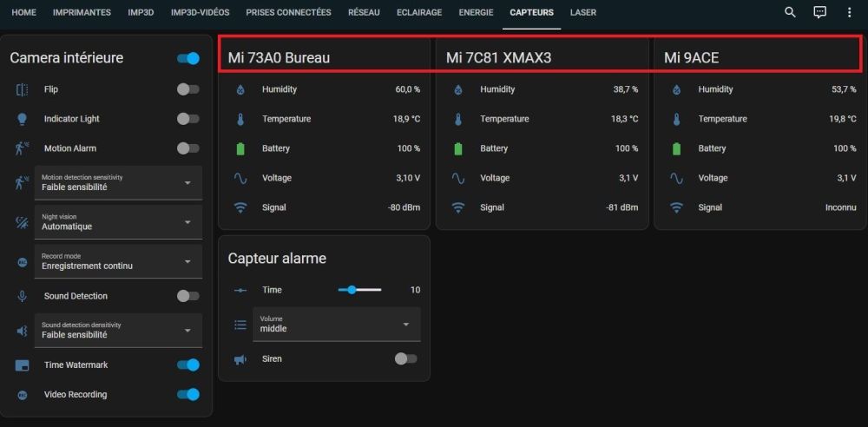This screenshot has width=868, height=427.
Task: Click thermometer icon in Mi 73A0 Bureau
Action: tap(240, 119)
